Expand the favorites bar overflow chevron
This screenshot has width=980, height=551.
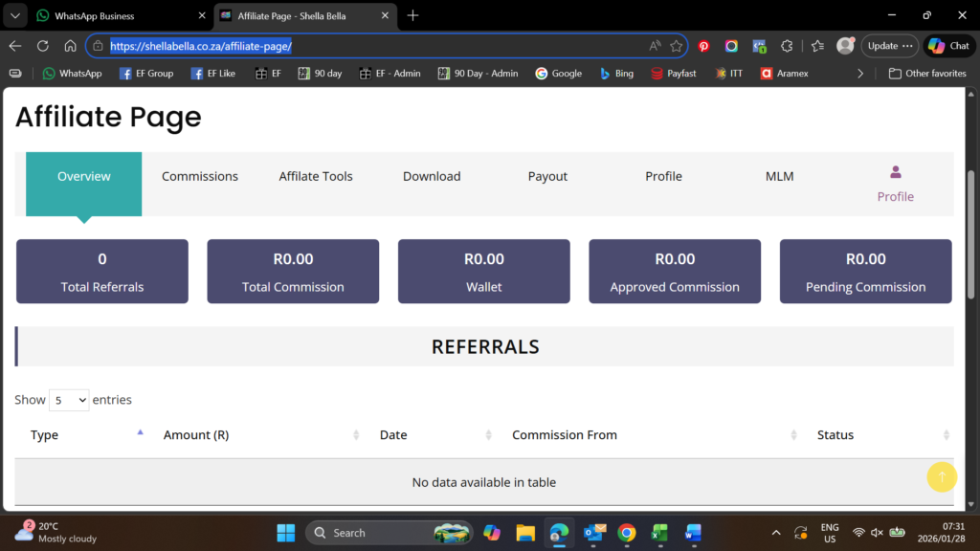(860, 73)
